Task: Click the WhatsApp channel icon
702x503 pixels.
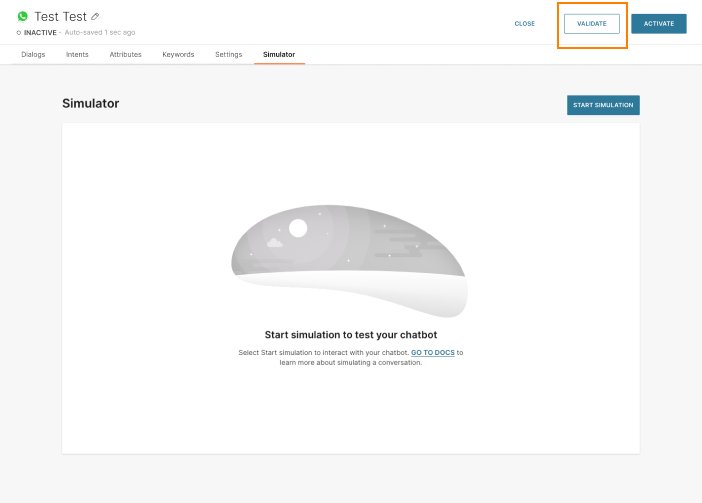Action: coord(22,17)
